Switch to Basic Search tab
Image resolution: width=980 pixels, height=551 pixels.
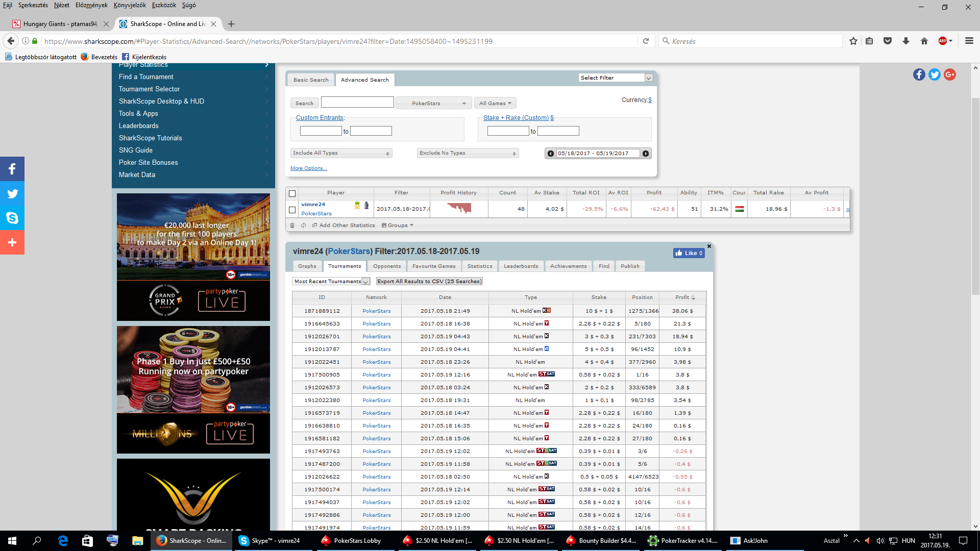coord(311,80)
